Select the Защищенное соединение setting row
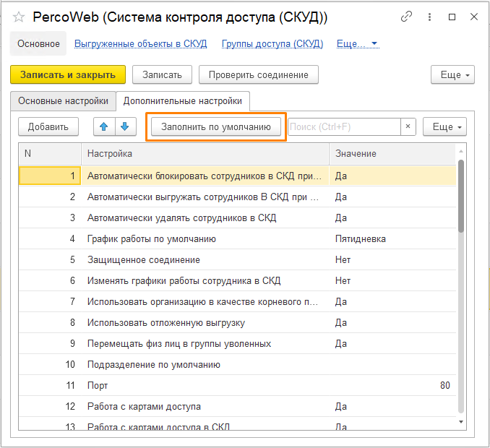The image size is (490, 448). 143,259
